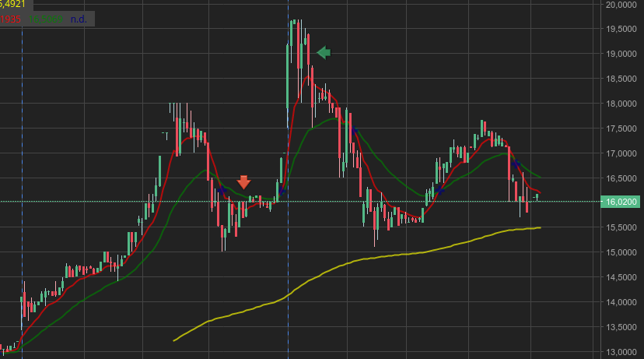Click the 18,0000 price axis label
The height and width of the screenshot is (359, 644).
[622, 104]
